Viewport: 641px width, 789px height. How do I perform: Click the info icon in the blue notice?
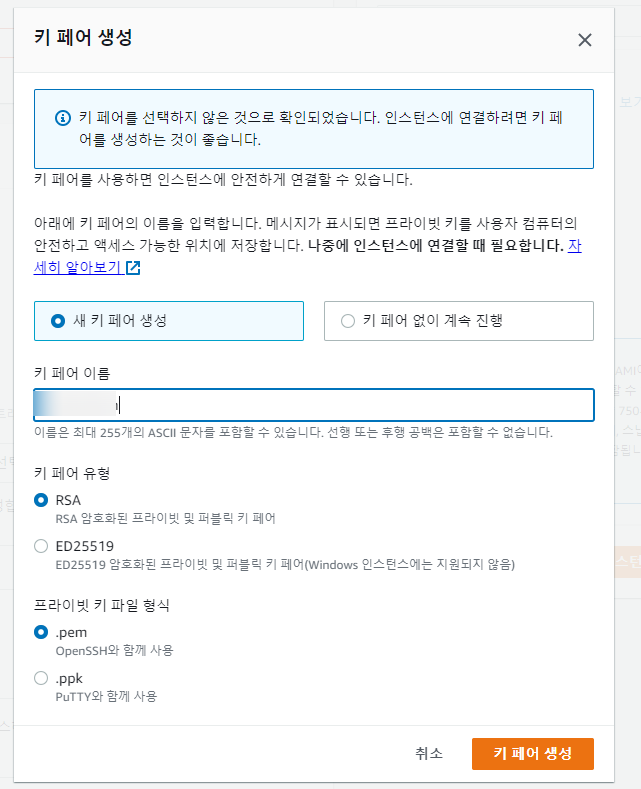(x=63, y=118)
